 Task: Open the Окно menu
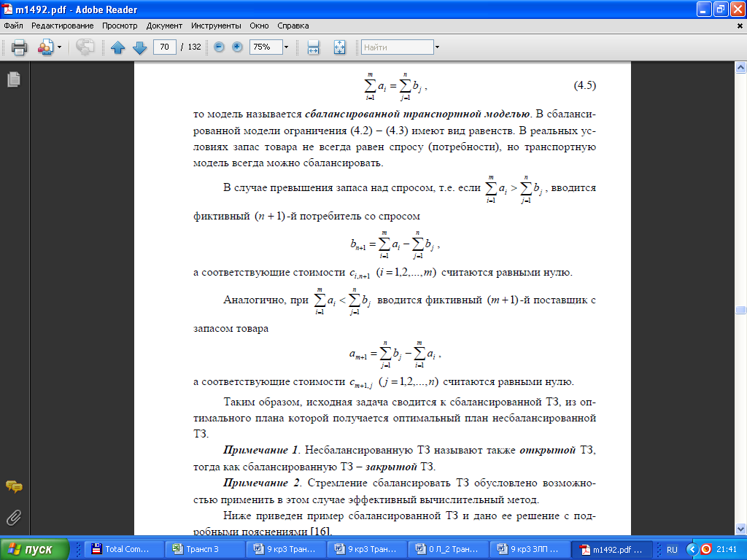coord(259,26)
